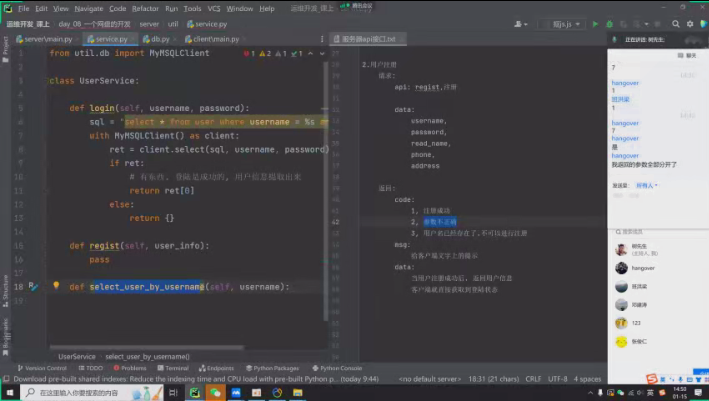Switch to db.py editor tab
Image resolution: width=709 pixels, height=401 pixels.
point(156,39)
